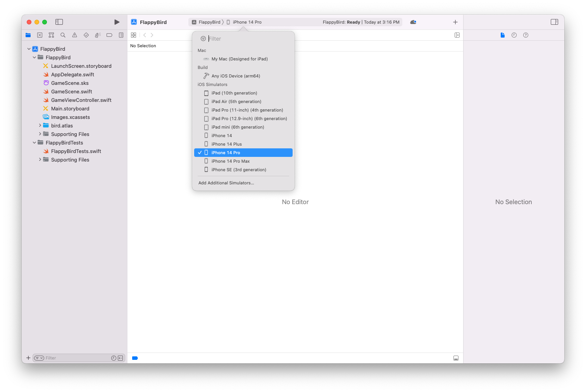Add an editor on the right

tap(457, 35)
